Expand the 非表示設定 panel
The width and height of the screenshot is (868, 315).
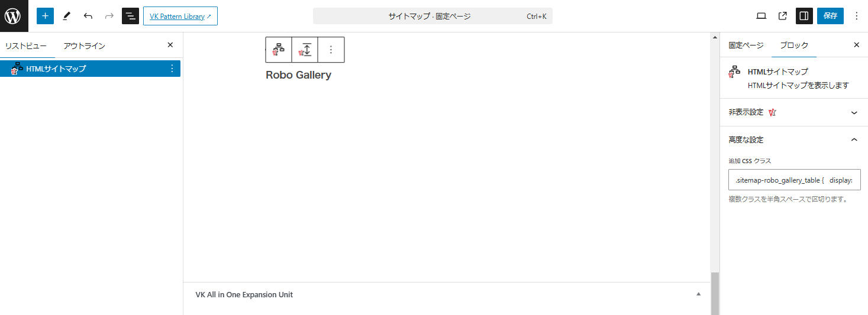pyautogui.click(x=793, y=112)
